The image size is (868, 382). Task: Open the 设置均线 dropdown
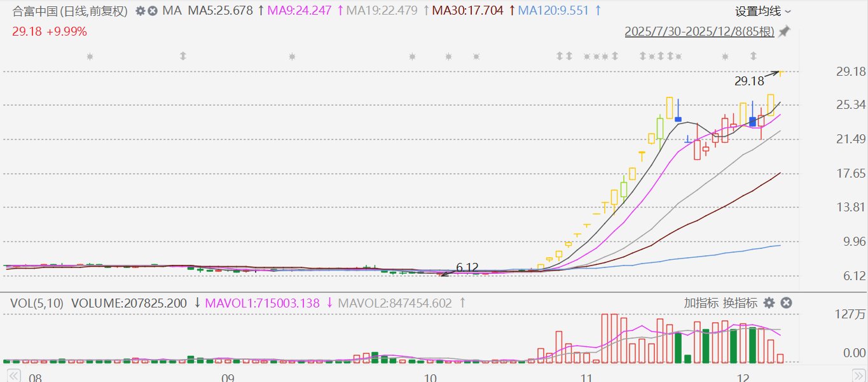[x=763, y=11]
